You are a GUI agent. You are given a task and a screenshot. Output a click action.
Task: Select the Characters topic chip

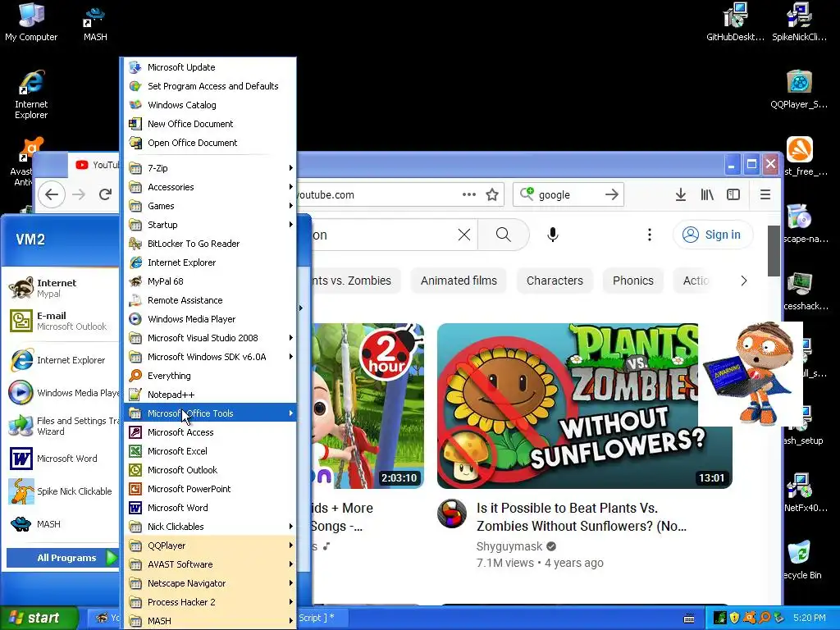coord(555,281)
